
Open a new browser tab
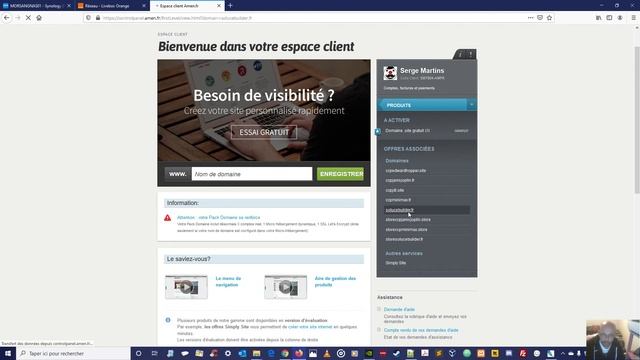pyautogui.click(x=230, y=6)
